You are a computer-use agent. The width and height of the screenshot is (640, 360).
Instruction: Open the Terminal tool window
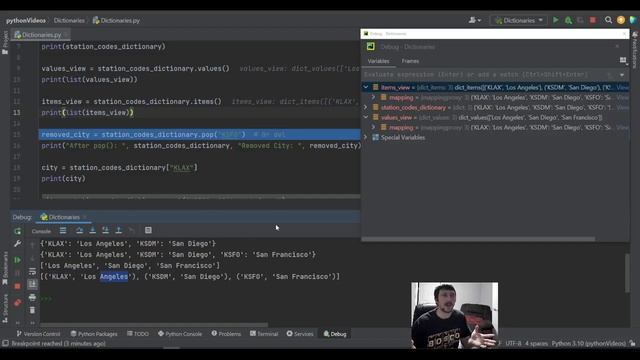point(264,334)
